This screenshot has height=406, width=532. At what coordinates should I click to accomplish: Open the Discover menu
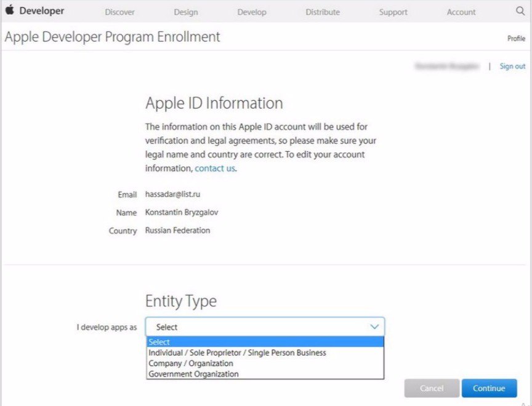(x=119, y=12)
